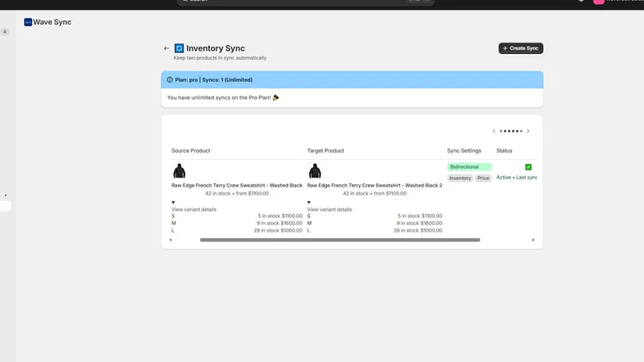Click the Price sync setting tag
Image resolution: width=644 pixels, height=362 pixels.
point(483,178)
